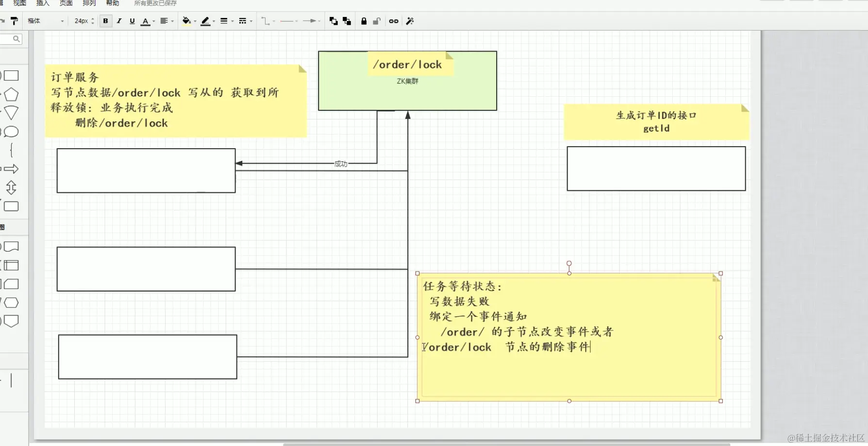Click the 订单服务 yellow note
The width and height of the screenshot is (868, 446).
[x=176, y=101]
